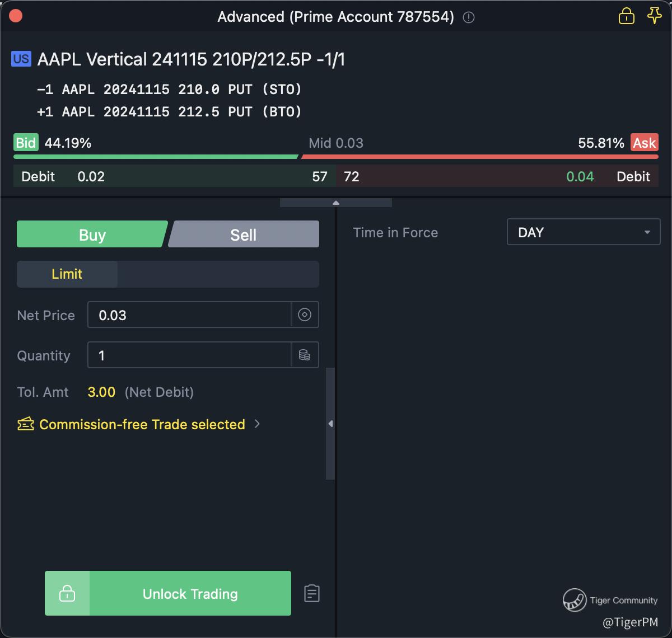Click the US market badge

click(21, 59)
